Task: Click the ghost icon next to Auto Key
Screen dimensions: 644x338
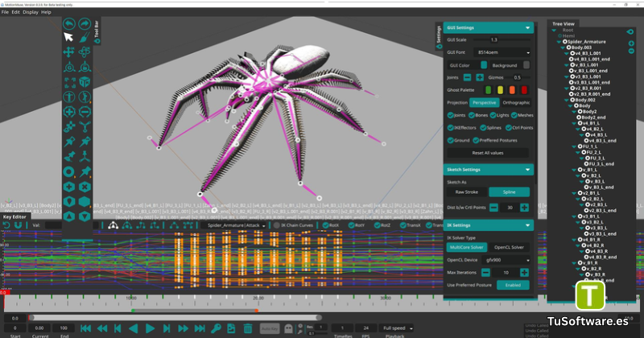Action: [x=289, y=328]
